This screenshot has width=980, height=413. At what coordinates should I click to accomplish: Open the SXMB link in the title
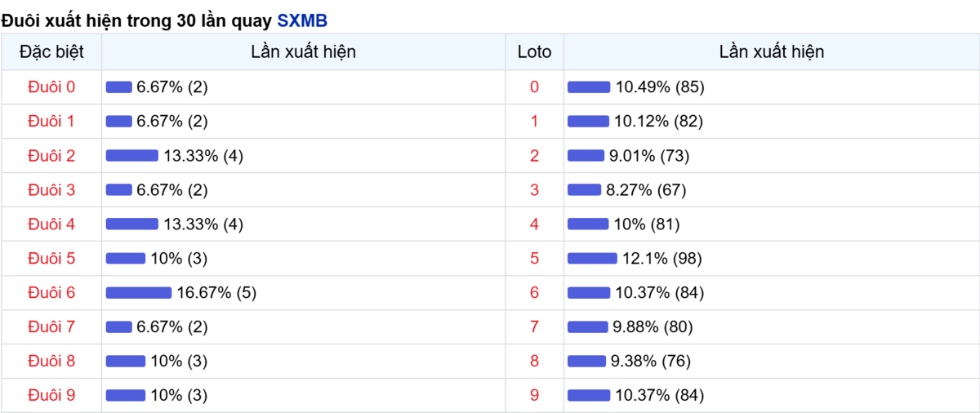coord(302,21)
